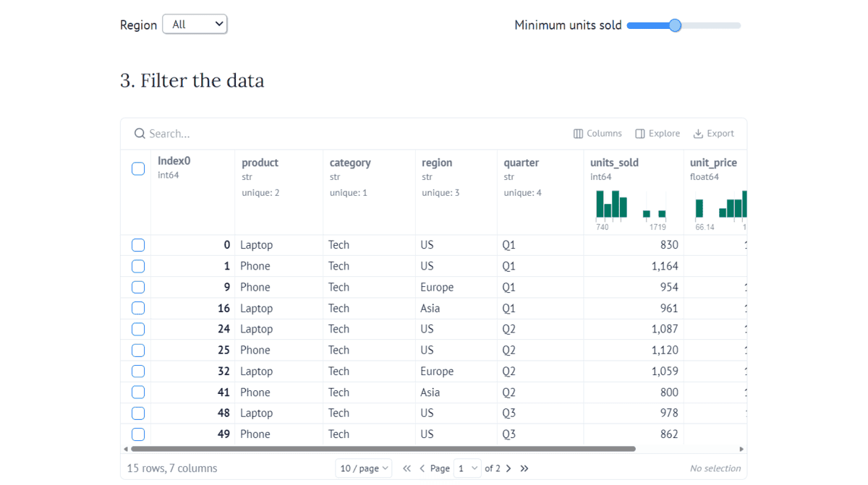Screen dimensions: 868x485
Task: Click the 1,059 units_sold cell
Action: [x=634, y=371]
